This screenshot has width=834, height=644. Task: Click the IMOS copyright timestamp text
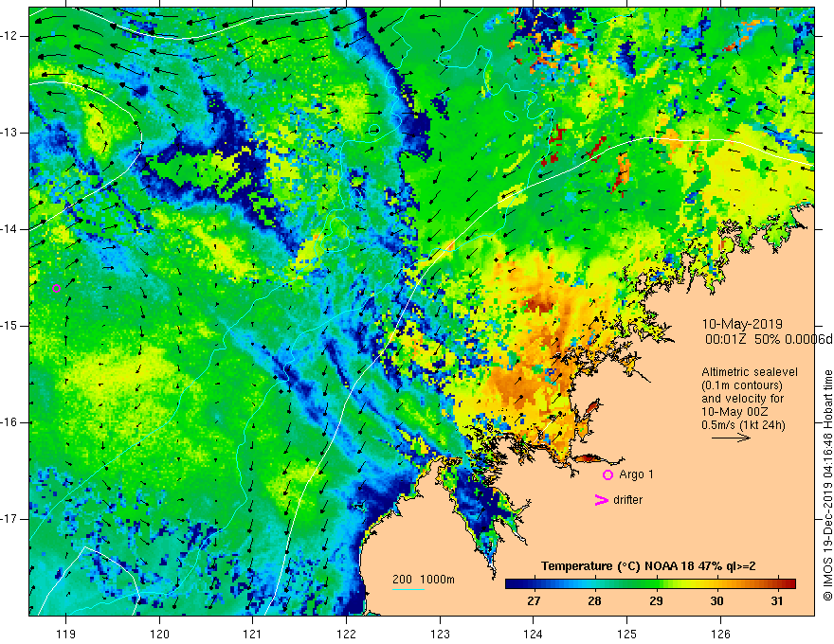pos(827,485)
